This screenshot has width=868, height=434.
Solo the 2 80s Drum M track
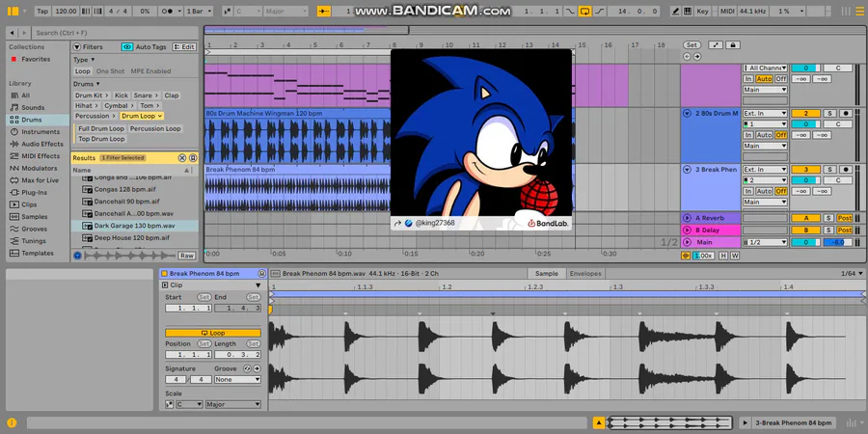tap(829, 114)
